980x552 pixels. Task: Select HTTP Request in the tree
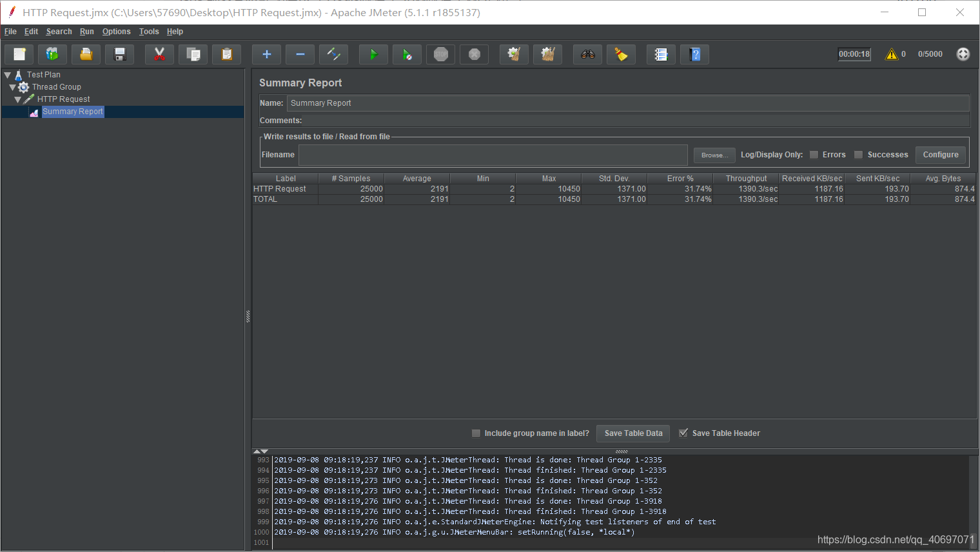click(64, 99)
